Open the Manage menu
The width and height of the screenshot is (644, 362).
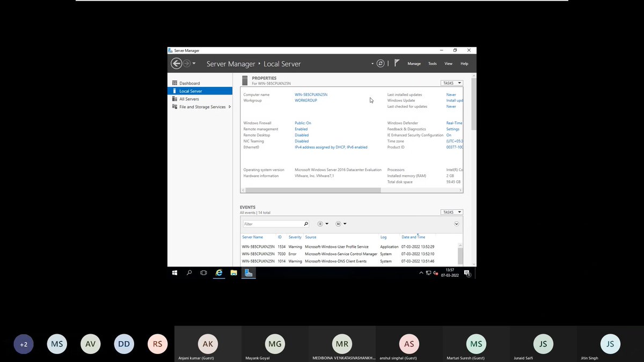point(414,63)
